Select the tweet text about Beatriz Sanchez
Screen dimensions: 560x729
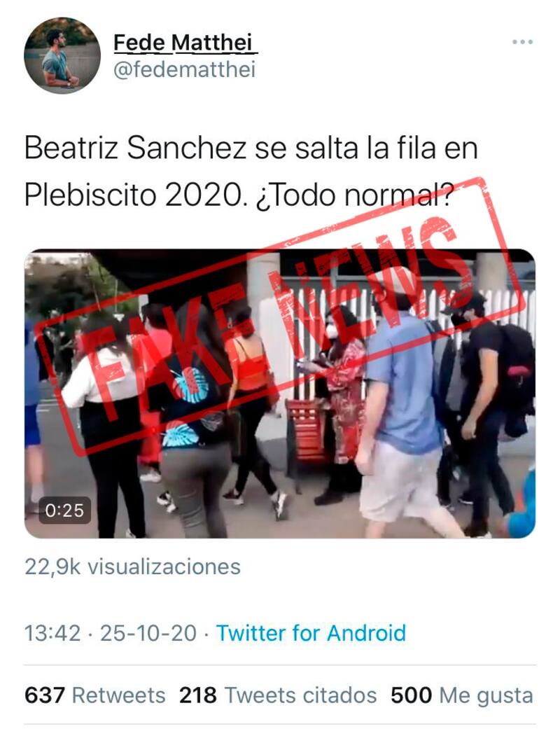click(251, 171)
